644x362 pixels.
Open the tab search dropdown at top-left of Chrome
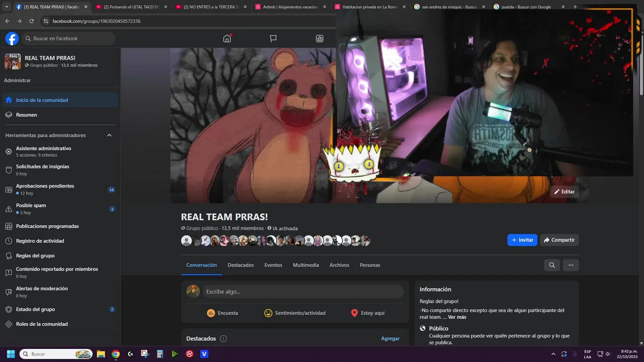coord(7,7)
